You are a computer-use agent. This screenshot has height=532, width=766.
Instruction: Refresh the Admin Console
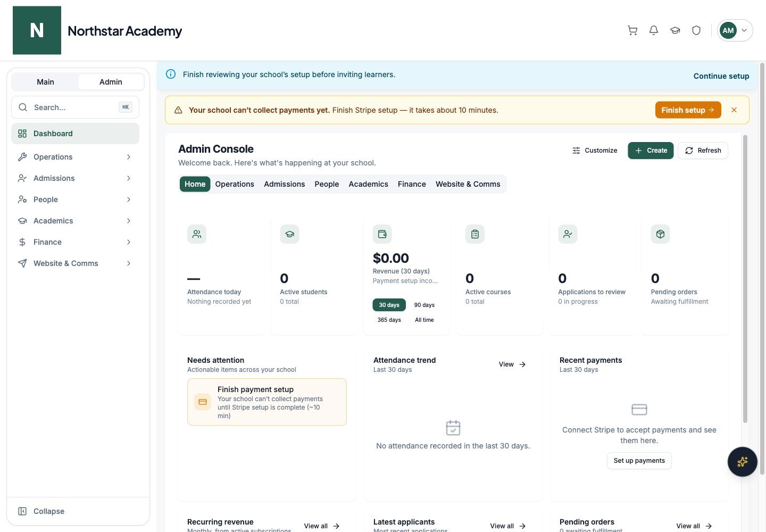[703, 151]
